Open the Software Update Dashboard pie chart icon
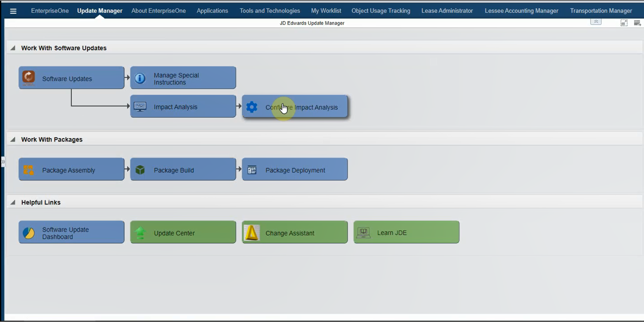 [29, 233]
